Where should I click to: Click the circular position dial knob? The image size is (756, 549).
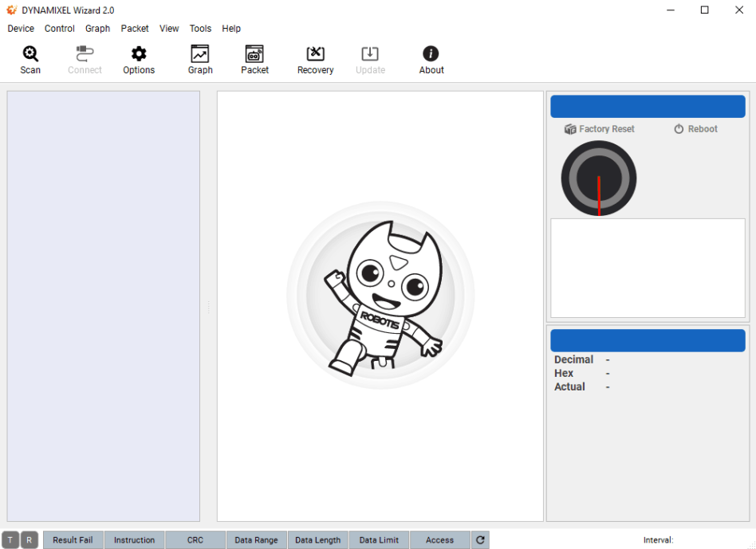pos(598,178)
